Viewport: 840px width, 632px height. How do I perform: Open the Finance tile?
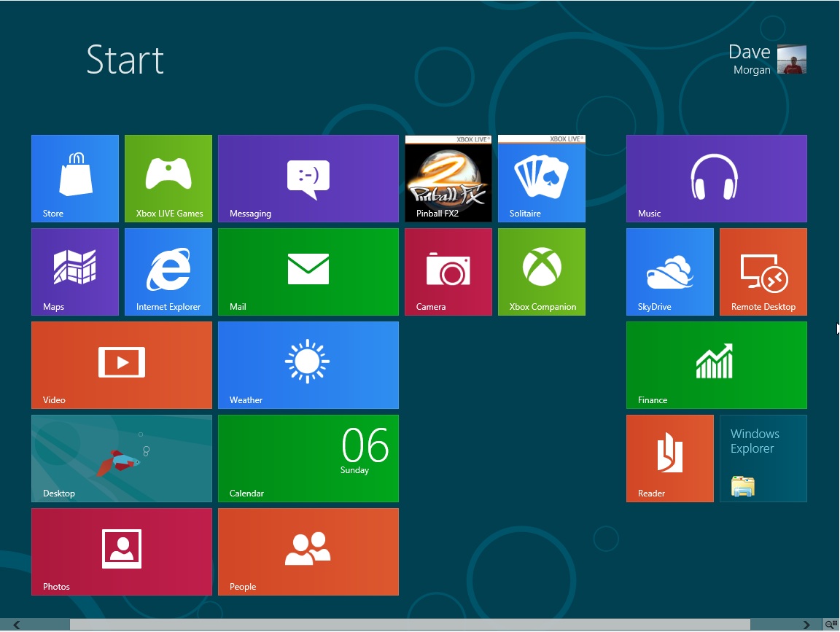point(716,364)
